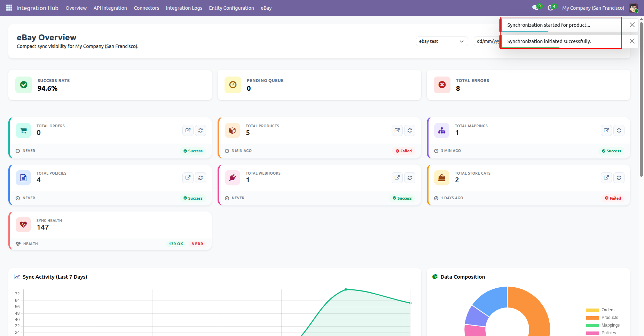The image size is (644, 336).
Task: Click the Integration Hub app title
Action: click(x=38, y=8)
